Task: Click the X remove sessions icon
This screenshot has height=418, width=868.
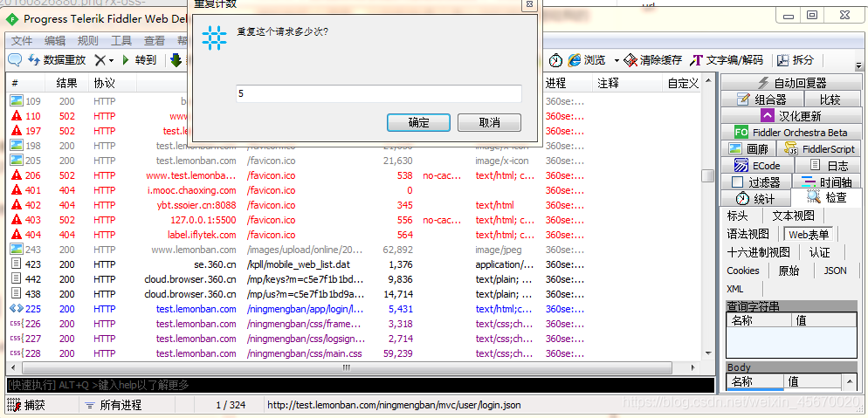Action: (x=100, y=59)
